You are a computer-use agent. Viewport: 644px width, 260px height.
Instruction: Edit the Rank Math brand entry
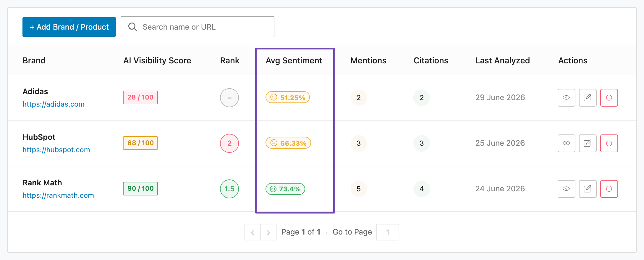(x=588, y=189)
